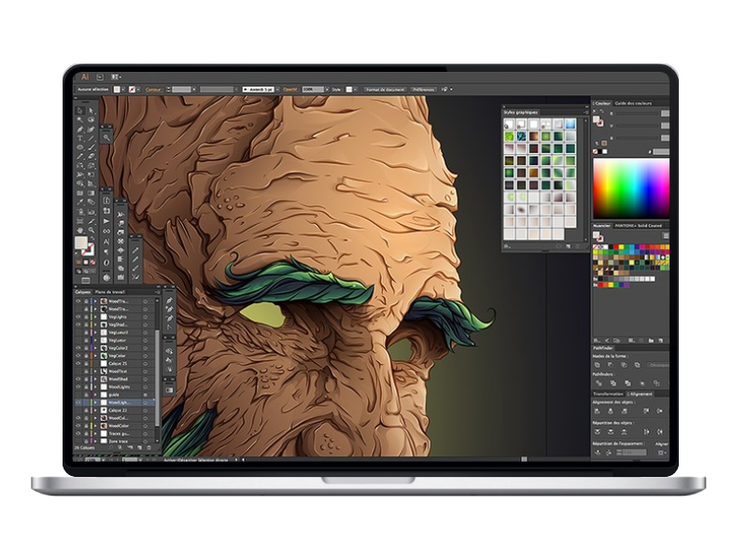Click the Préférences button
The image size is (747, 560).
tap(423, 89)
